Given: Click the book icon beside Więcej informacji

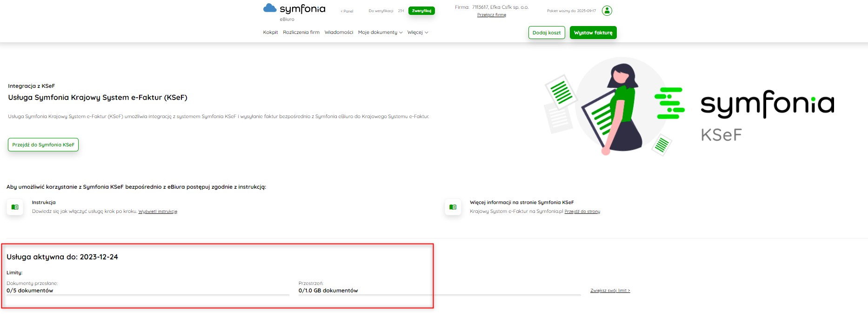Looking at the screenshot, I should click(x=453, y=207).
